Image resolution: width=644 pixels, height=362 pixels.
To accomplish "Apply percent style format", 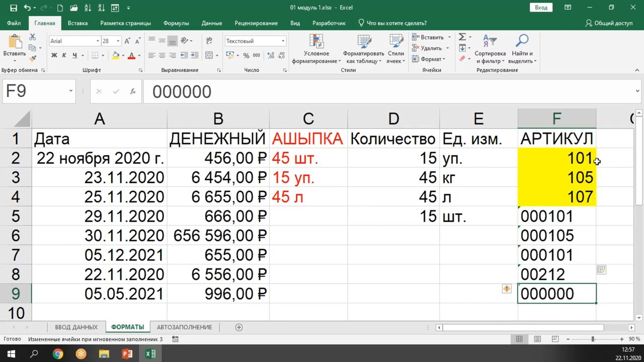I will 246,55.
